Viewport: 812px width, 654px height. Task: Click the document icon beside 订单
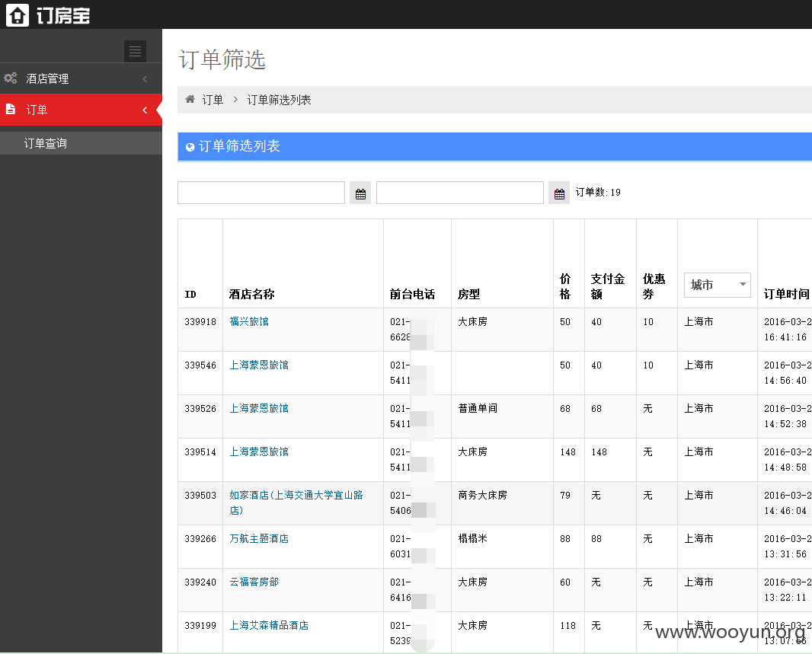(x=11, y=109)
